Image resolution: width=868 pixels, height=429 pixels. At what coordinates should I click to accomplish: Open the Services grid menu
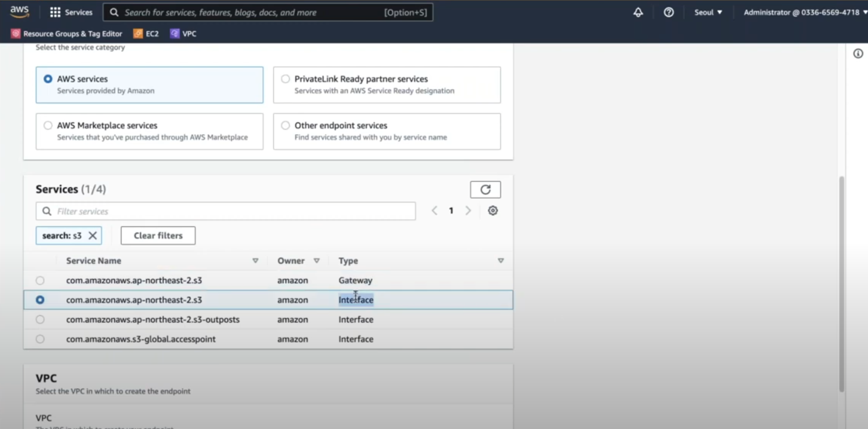[71, 12]
